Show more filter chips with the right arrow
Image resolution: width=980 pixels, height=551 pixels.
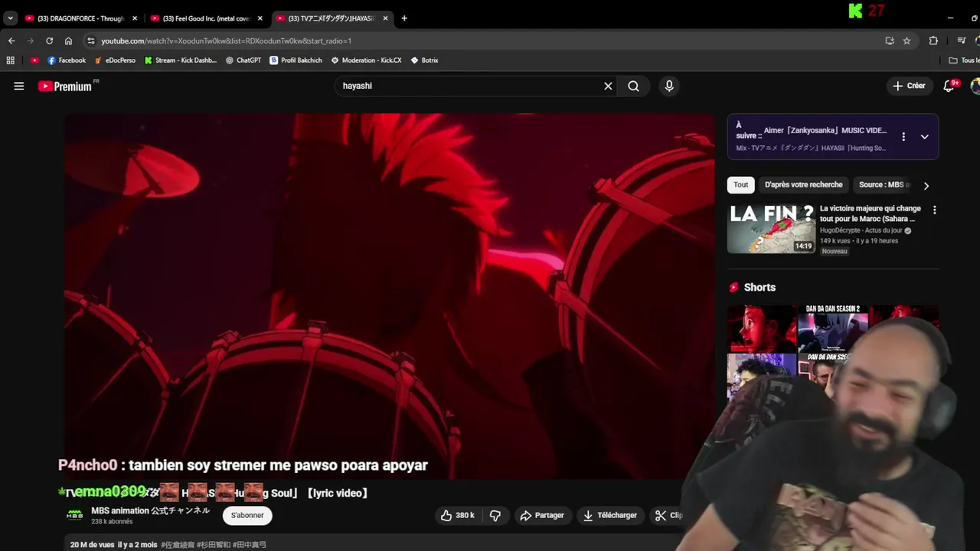tap(926, 185)
